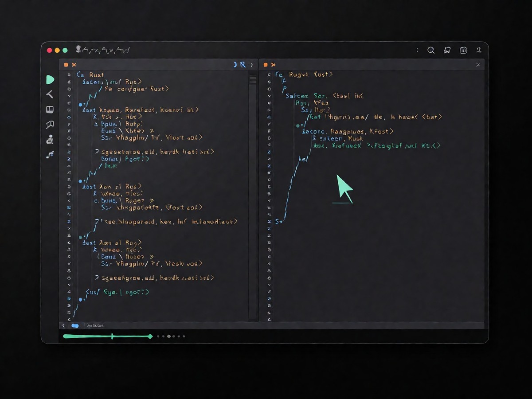Image resolution: width=532 pixels, height=399 pixels.
Task: Click the vertical tick marker on the green slider
Action: coord(112,336)
